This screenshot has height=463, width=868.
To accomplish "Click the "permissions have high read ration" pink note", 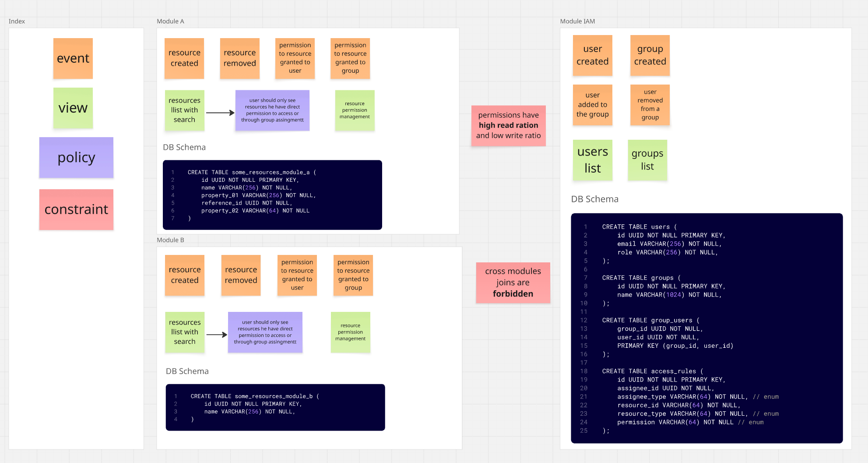I will [x=508, y=125].
